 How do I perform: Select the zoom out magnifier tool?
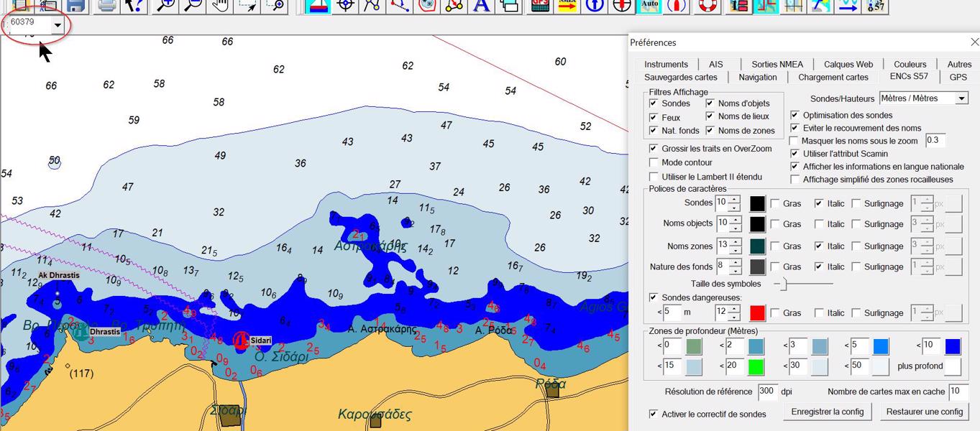point(193,6)
